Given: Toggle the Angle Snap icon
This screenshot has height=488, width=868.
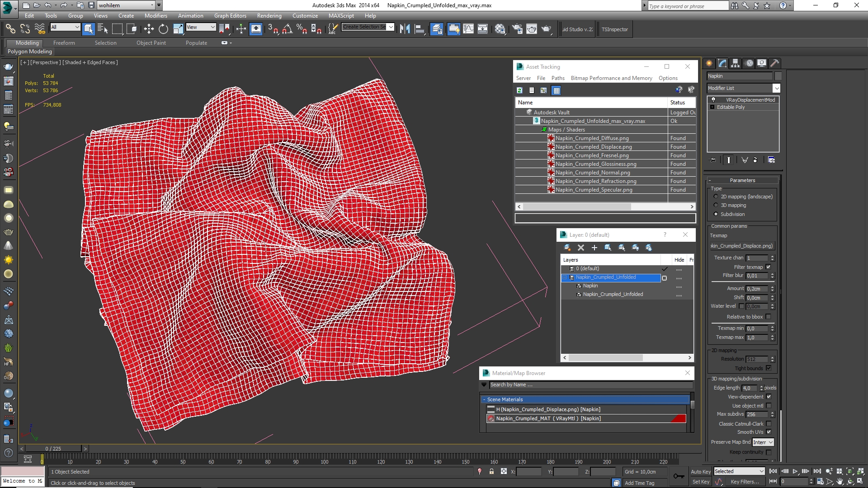Looking at the screenshot, I should pyautogui.click(x=287, y=29).
